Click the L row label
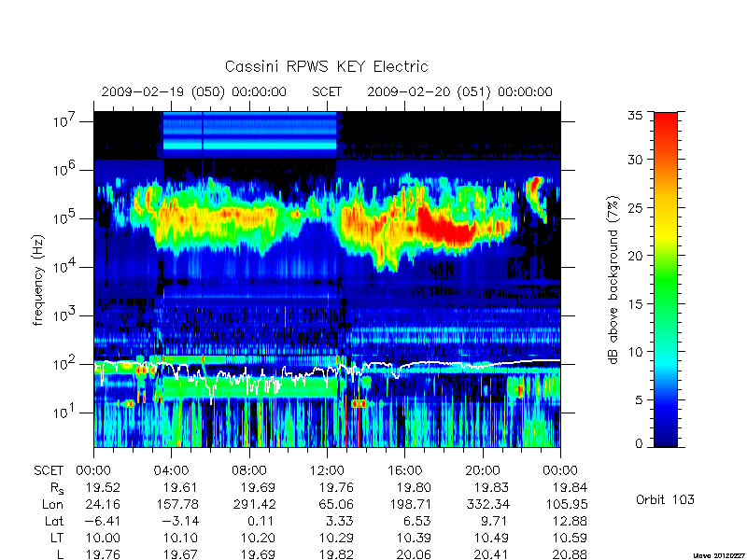 coord(60,554)
